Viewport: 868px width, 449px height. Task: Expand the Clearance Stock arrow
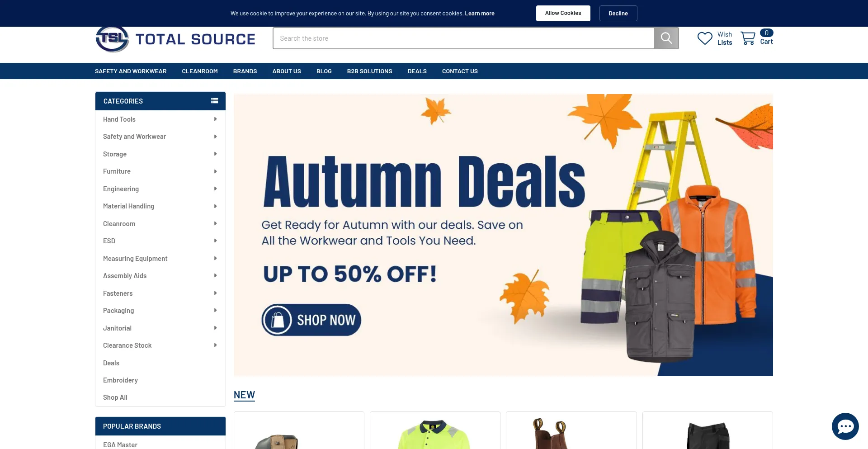click(215, 345)
